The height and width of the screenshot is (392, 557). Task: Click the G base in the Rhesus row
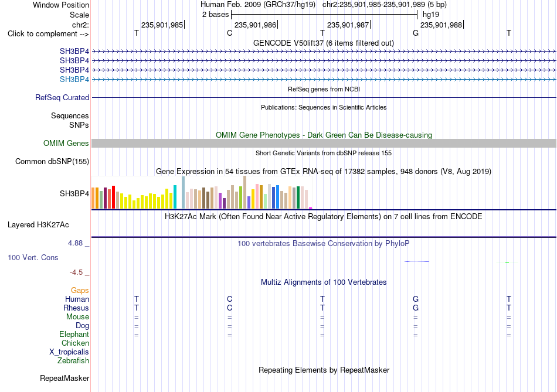[x=416, y=308]
